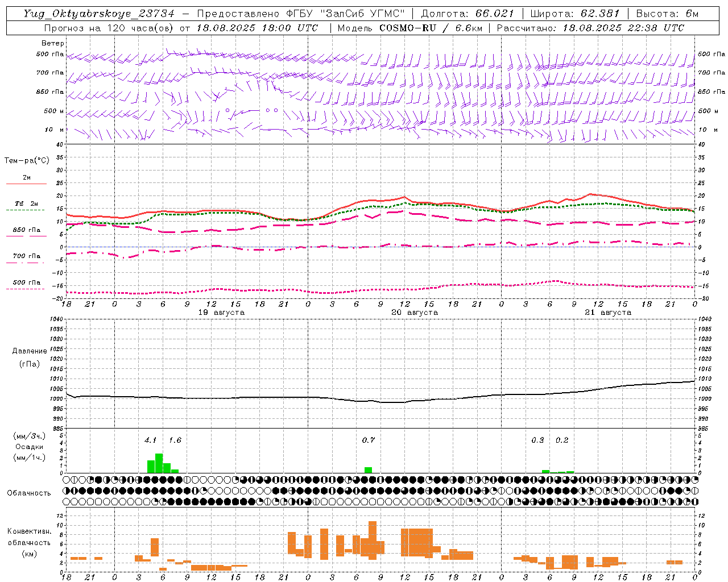Screen dimensions: 728x582
Task: Click the Td 2м dew point legend label
Action: coord(27,203)
